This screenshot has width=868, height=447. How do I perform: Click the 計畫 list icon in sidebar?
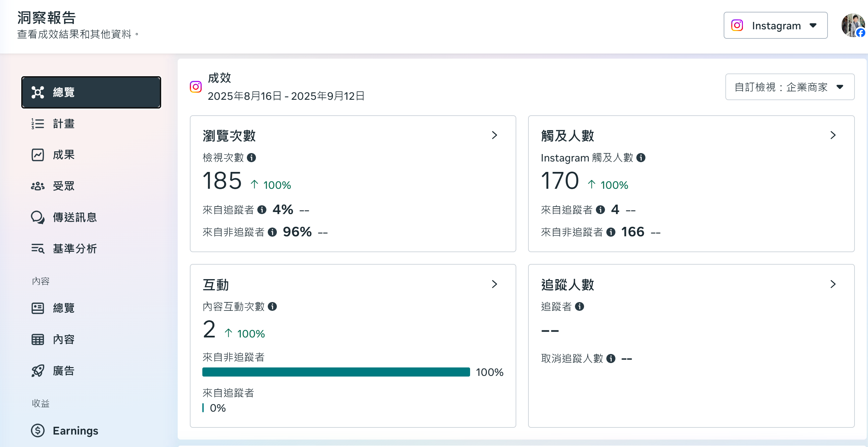(37, 124)
